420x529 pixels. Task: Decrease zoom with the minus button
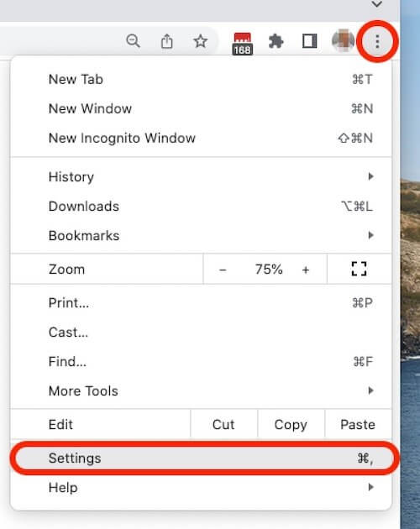pos(223,270)
